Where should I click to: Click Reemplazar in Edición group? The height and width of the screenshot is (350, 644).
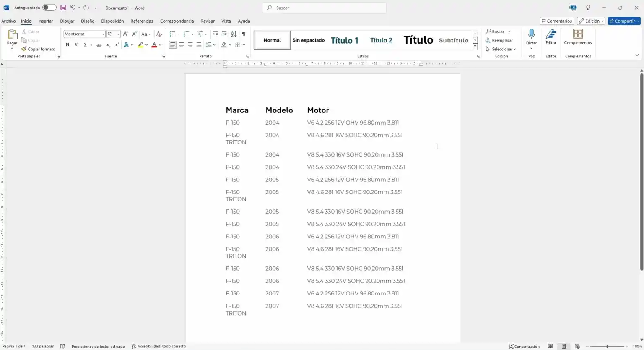coord(499,40)
